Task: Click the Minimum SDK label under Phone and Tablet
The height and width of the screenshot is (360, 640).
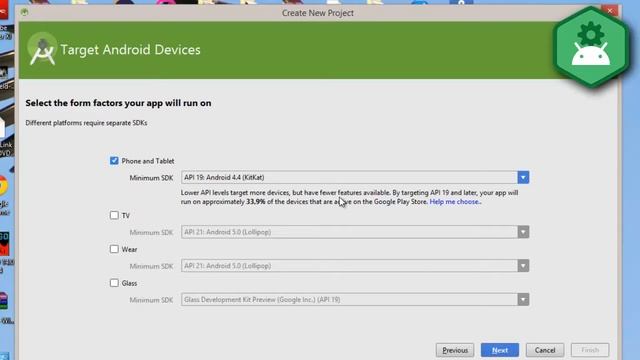Action: click(x=151, y=178)
